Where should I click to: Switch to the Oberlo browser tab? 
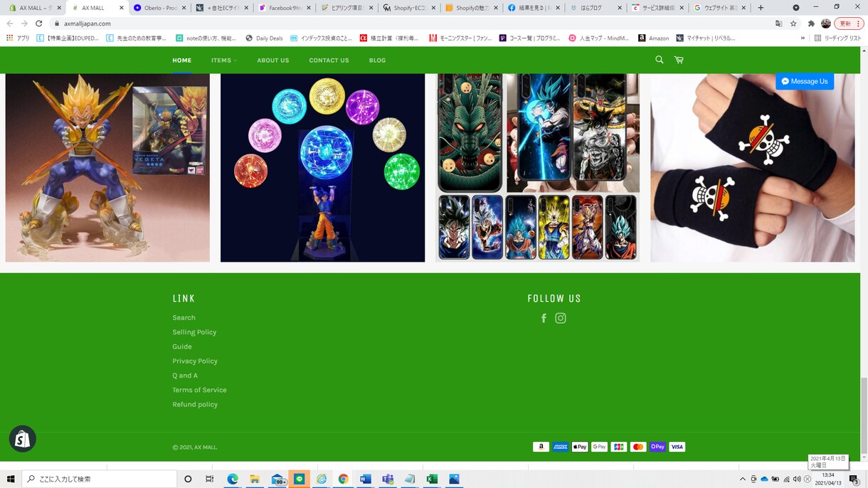[159, 8]
